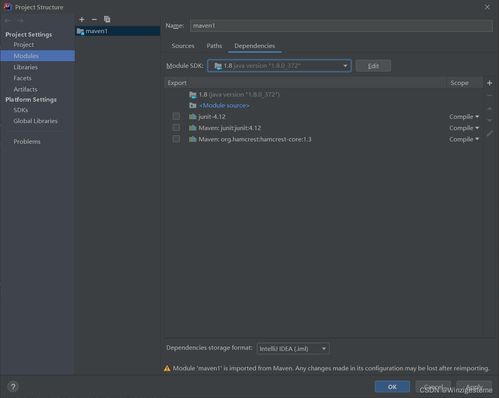Add a dependency with the plus icon
The height and width of the screenshot is (398, 499).
coord(489,83)
